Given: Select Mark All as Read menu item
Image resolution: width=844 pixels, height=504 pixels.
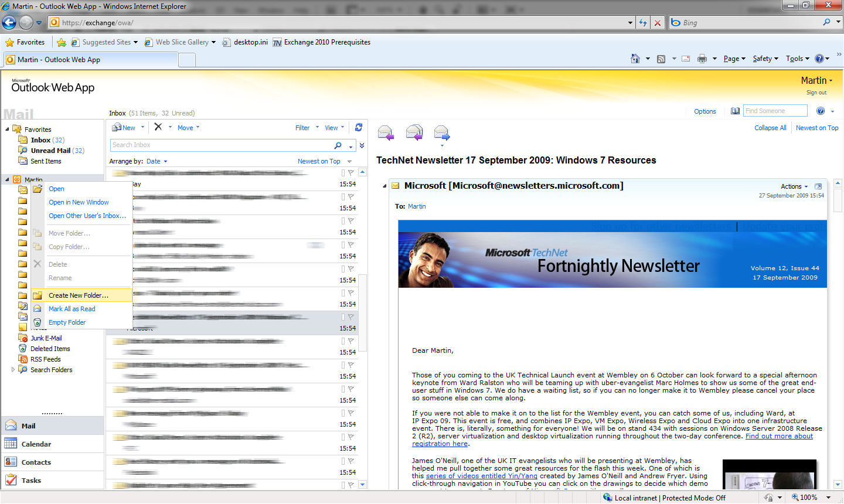Looking at the screenshot, I should click(x=72, y=309).
